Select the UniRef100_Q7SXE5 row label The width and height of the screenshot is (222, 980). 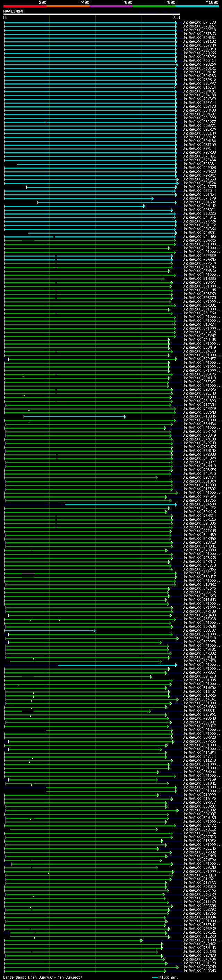(x=199, y=332)
